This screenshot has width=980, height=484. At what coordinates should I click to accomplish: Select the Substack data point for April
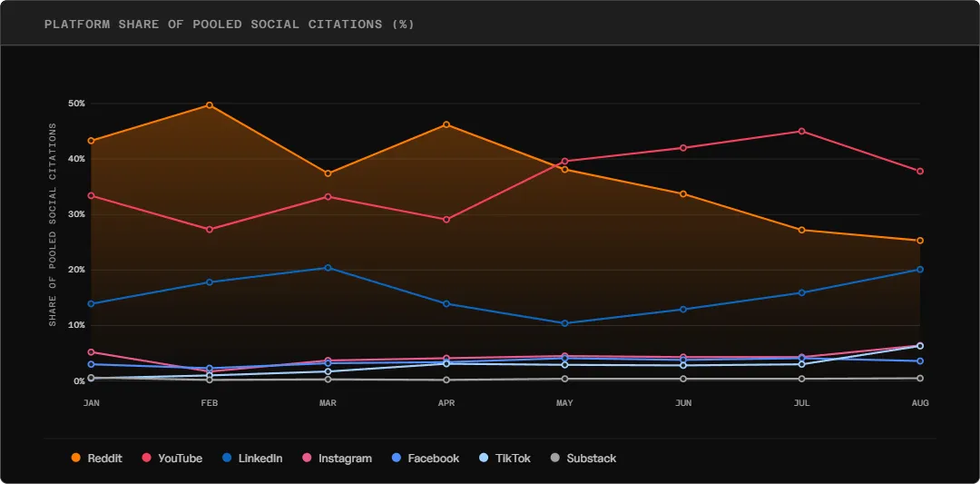pos(446,380)
